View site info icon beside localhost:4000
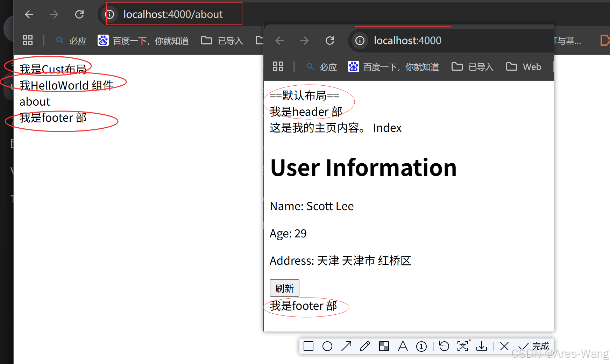This screenshot has height=364, width=610. tap(360, 41)
